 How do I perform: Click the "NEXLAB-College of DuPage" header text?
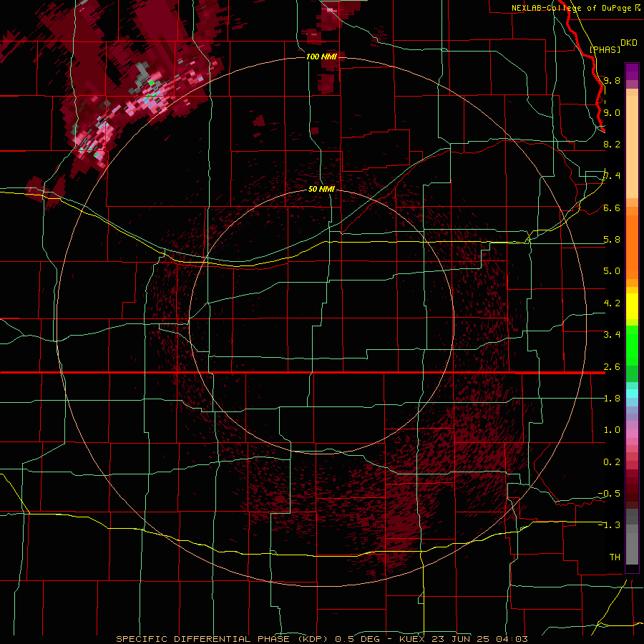[571, 8]
